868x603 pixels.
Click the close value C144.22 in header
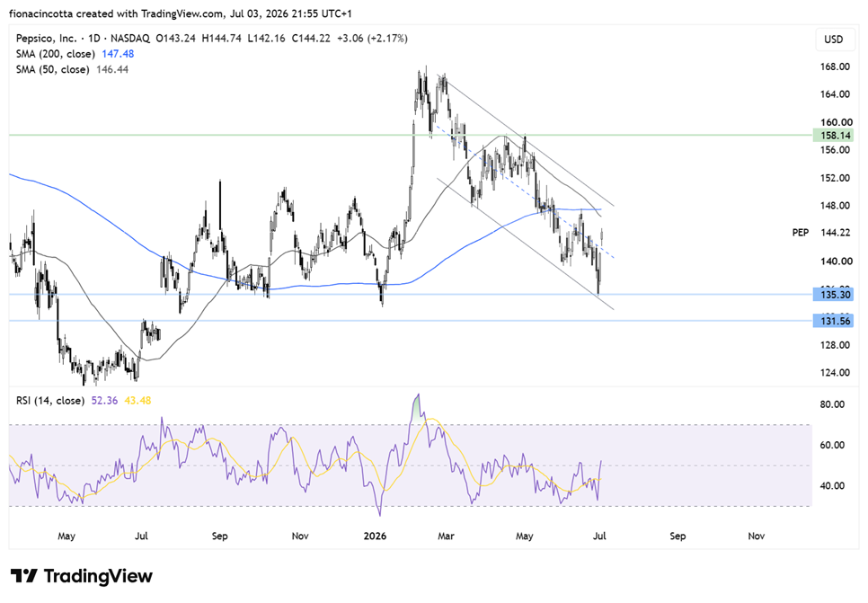tap(311, 39)
